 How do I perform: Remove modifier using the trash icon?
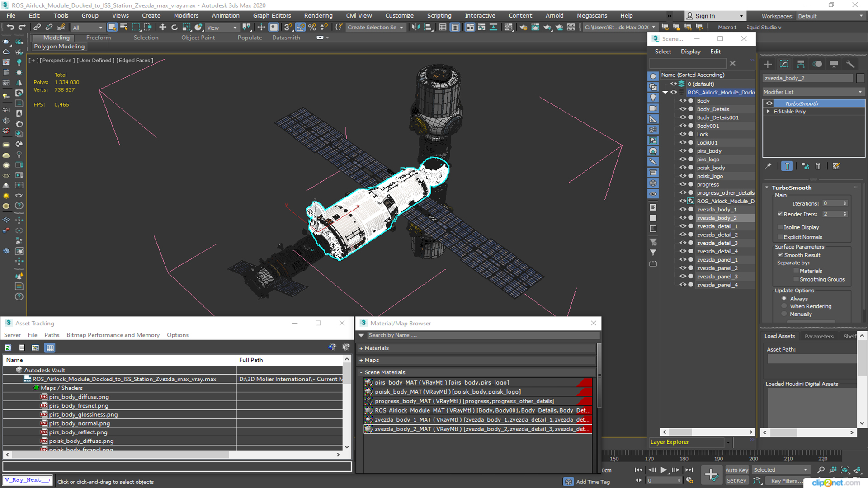(818, 166)
